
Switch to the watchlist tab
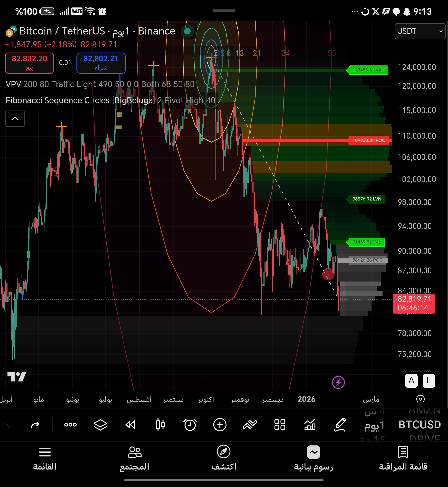(403, 458)
